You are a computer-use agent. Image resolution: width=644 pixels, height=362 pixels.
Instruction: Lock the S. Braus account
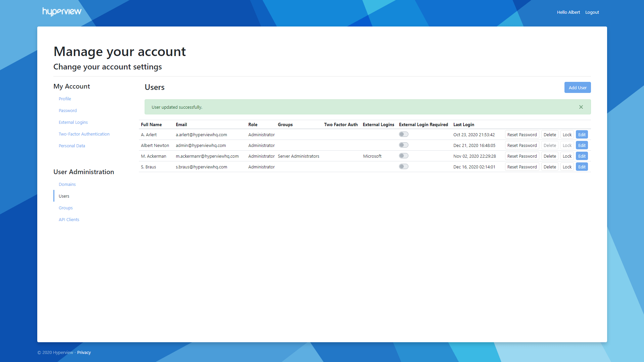[x=567, y=167]
